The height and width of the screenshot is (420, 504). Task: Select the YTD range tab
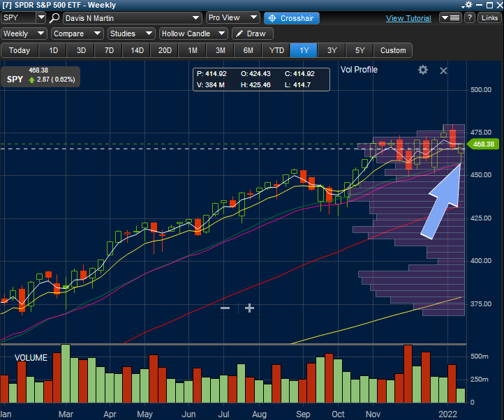click(276, 50)
